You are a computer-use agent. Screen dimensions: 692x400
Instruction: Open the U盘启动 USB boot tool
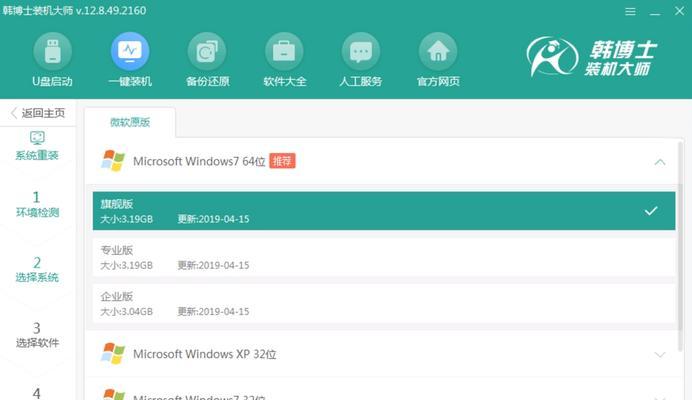click(x=52, y=60)
